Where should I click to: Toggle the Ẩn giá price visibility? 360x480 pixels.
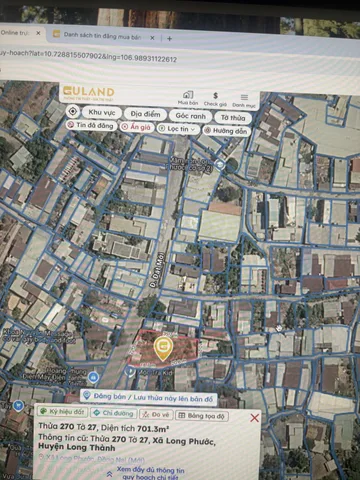pos(137,127)
